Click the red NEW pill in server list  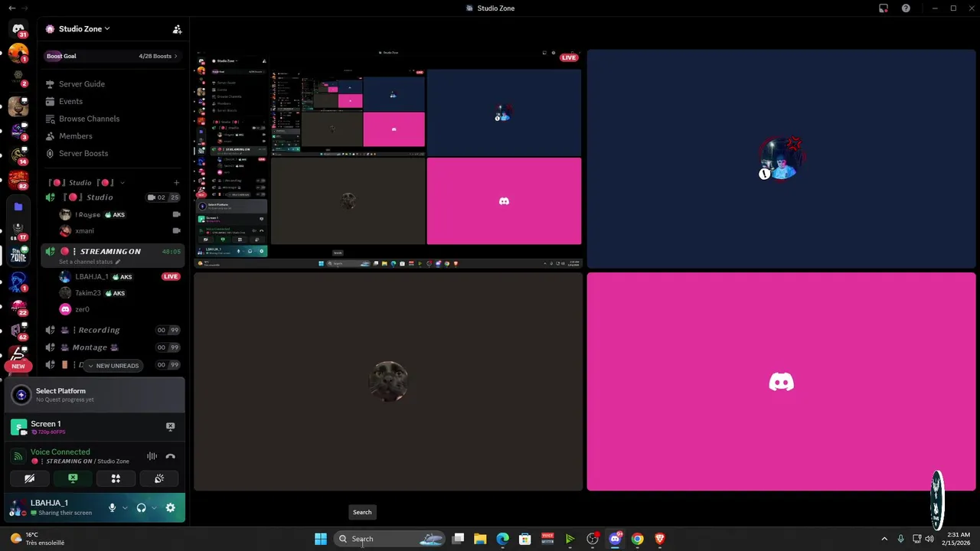click(18, 367)
